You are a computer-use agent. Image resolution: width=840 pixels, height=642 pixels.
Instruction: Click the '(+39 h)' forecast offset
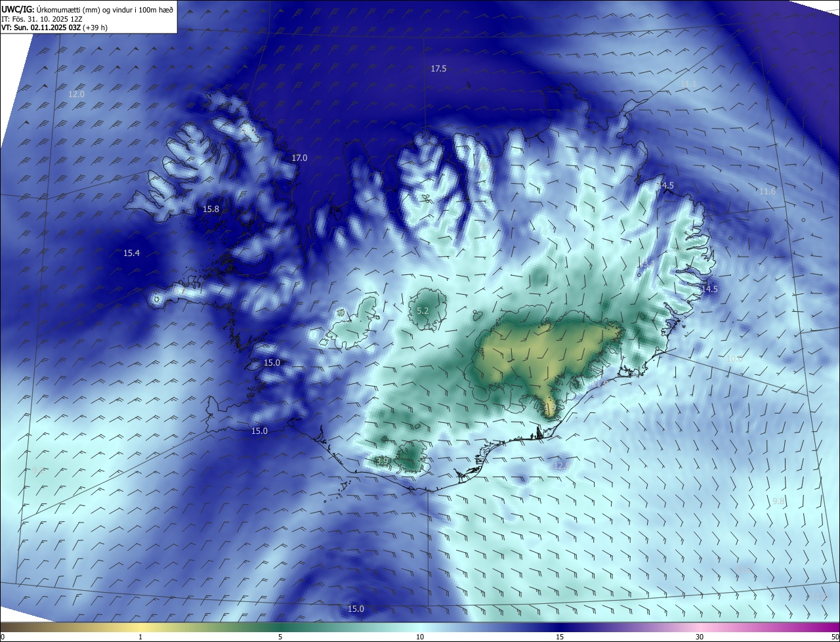pos(95,28)
